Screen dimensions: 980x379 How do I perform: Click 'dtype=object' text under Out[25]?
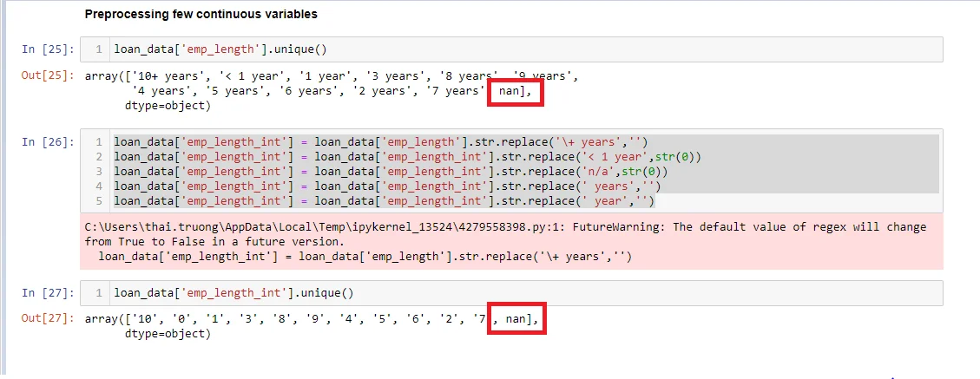point(168,106)
